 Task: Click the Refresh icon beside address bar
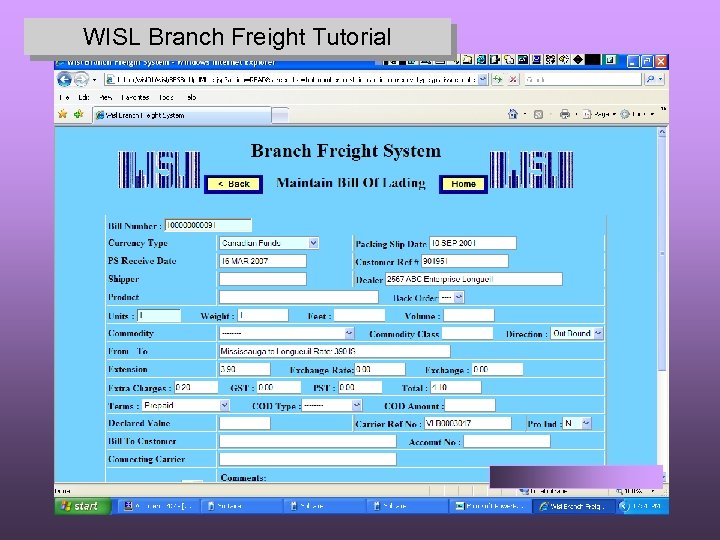[x=498, y=79]
